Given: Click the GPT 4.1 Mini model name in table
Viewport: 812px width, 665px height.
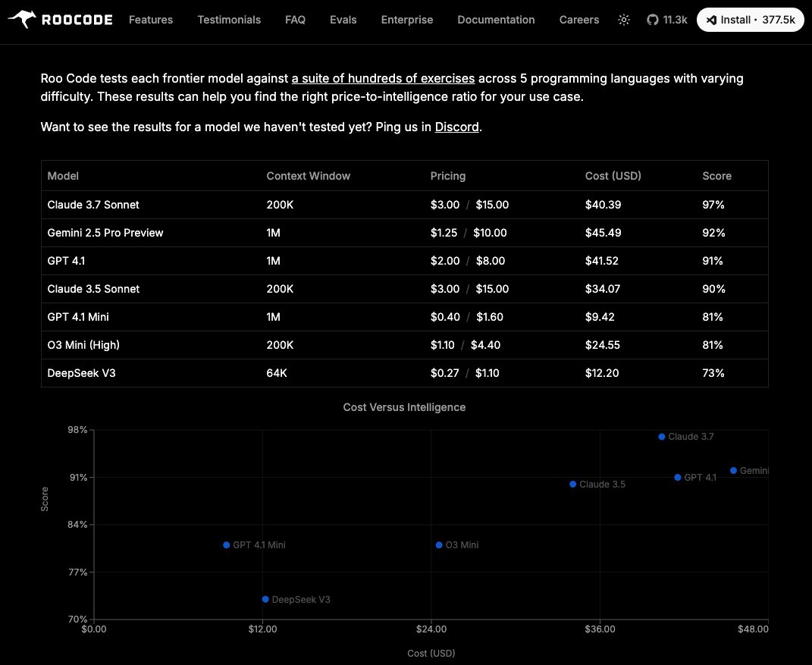Looking at the screenshot, I should (x=78, y=316).
